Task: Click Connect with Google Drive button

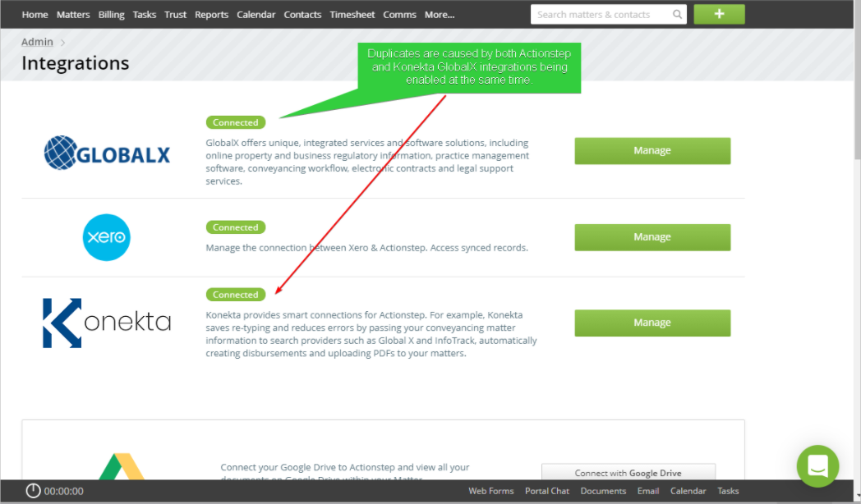Action: click(628, 473)
